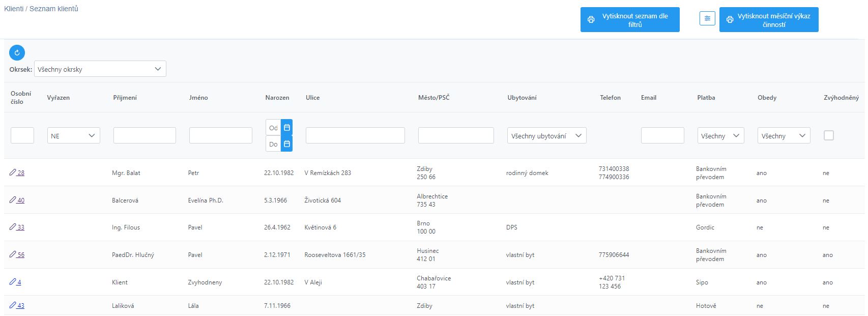The image size is (868, 316).
Task: Click city cell 'Chabařovice 403 17'
Action: click(433, 282)
